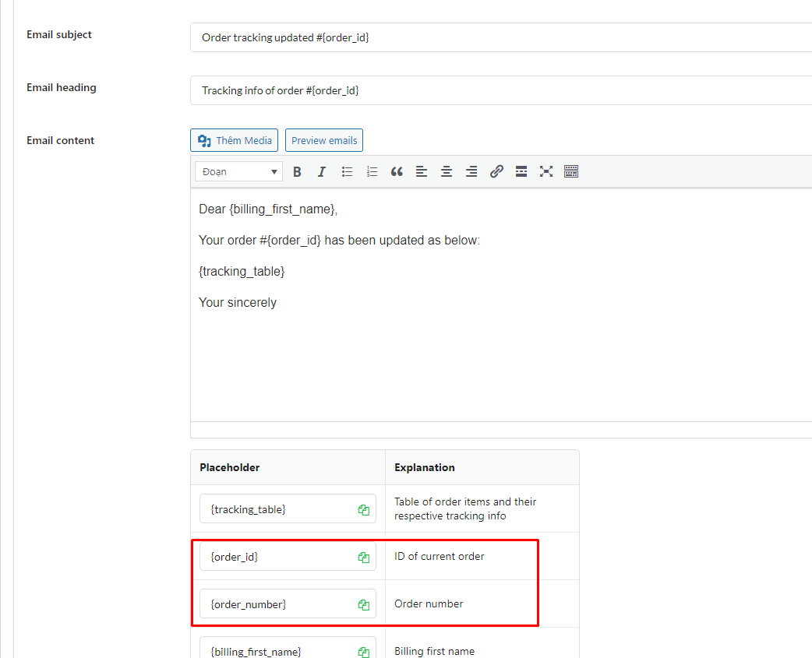Insert Read More tag
The image size is (812, 658).
click(x=521, y=172)
